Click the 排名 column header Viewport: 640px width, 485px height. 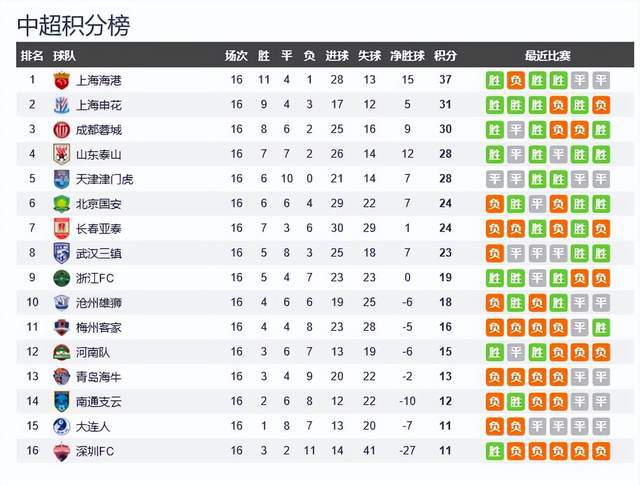pos(32,56)
